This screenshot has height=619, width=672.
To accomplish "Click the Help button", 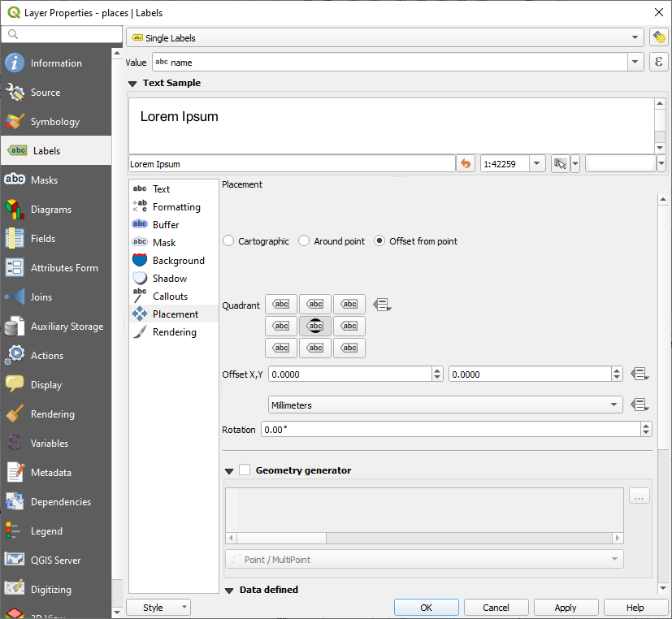I will (x=636, y=607).
